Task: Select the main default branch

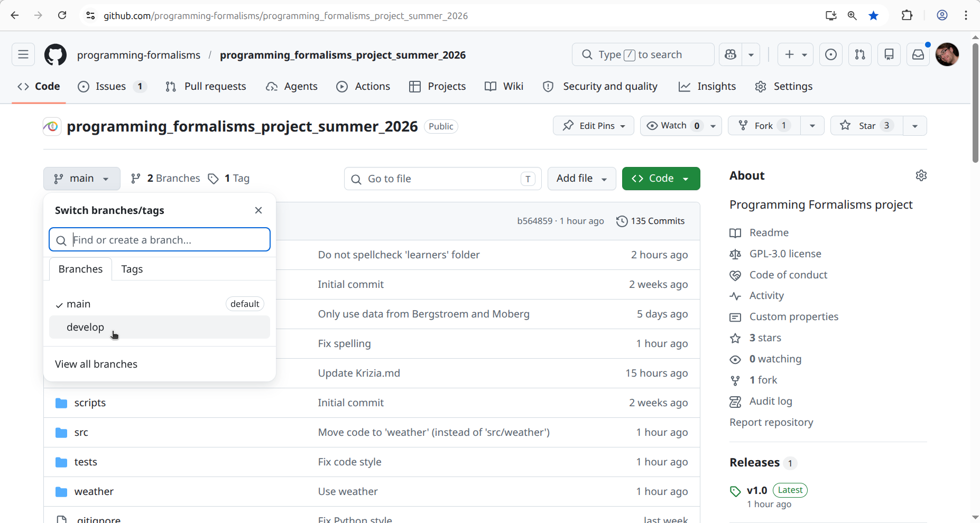Action: click(x=160, y=304)
